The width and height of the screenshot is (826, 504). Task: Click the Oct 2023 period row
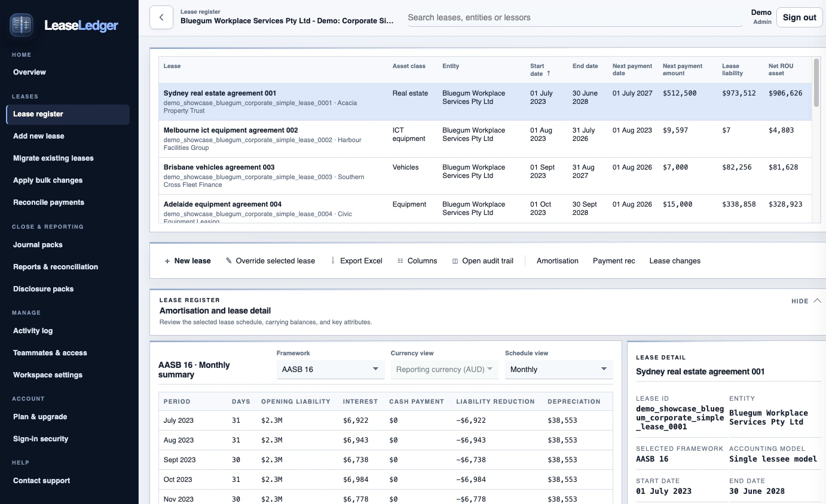tap(386, 480)
